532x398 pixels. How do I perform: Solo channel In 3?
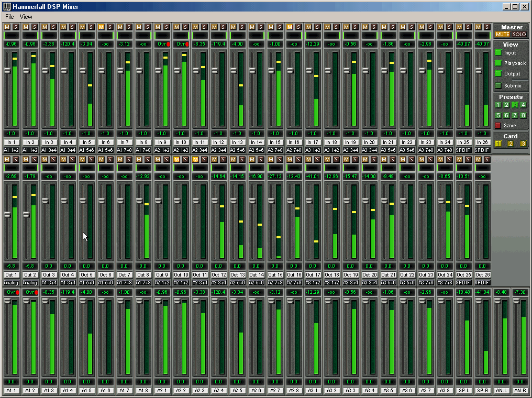click(53, 27)
